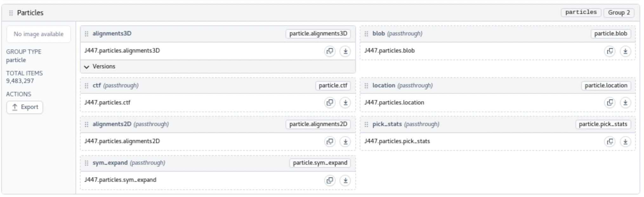Download J447.particles.sym_expand file

tap(345, 180)
